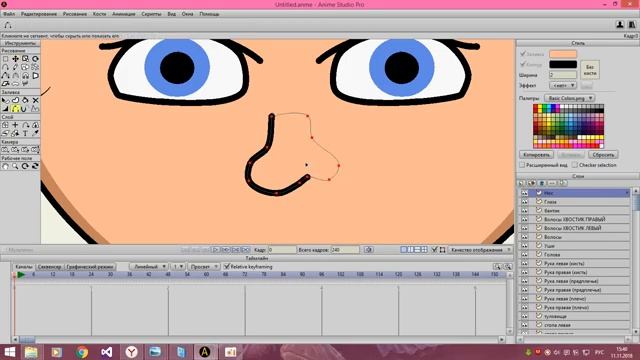Click the Duplicate Layer icon

pyautogui.click(x=532, y=183)
